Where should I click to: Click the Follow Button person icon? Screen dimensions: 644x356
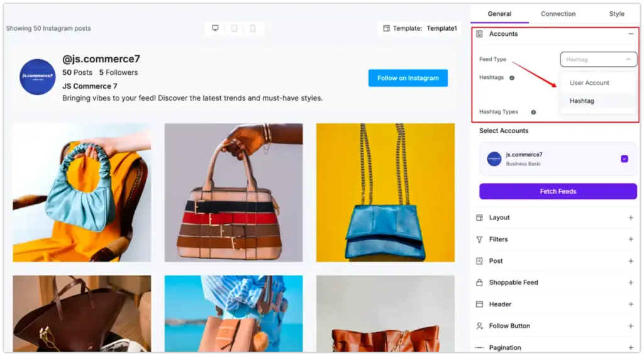click(479, 326)
